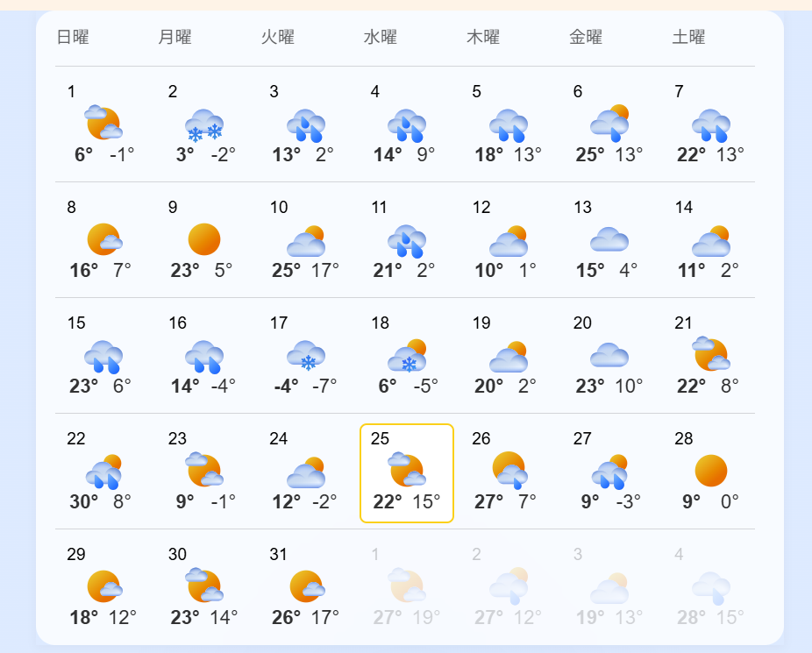Click the partly cloudy icon on day 1
The width and height of the screenshot is (812, 653).
point(103,124)
